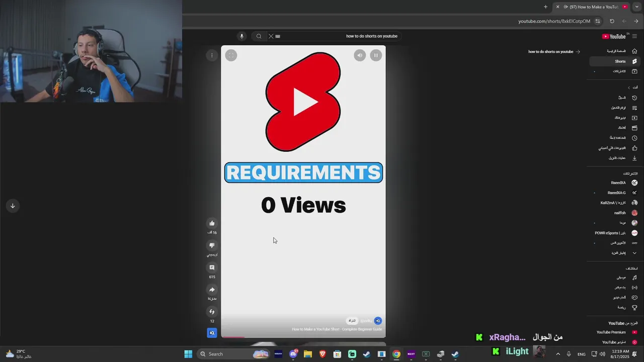
Task: Open RaeedXA-G subscription channel
Action: click(x=614, y=193)
